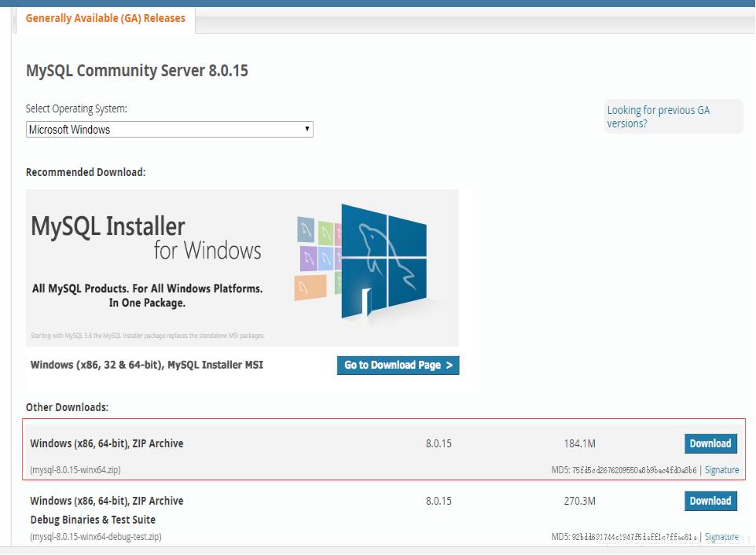
Task: Click the orange tile icon in the banner
Action: [x=310, y=287]
